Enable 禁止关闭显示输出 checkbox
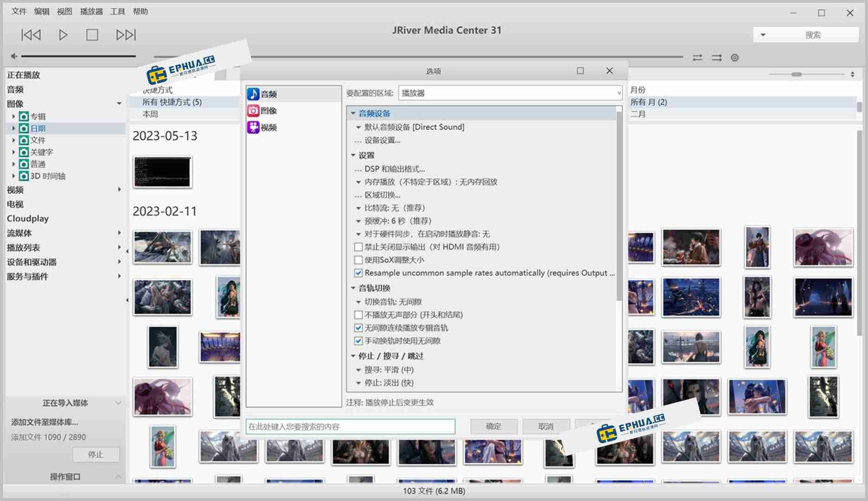 (358, 247)
